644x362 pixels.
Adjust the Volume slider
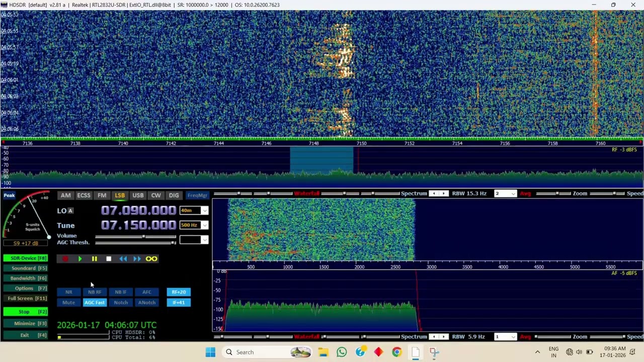point(136,236)
